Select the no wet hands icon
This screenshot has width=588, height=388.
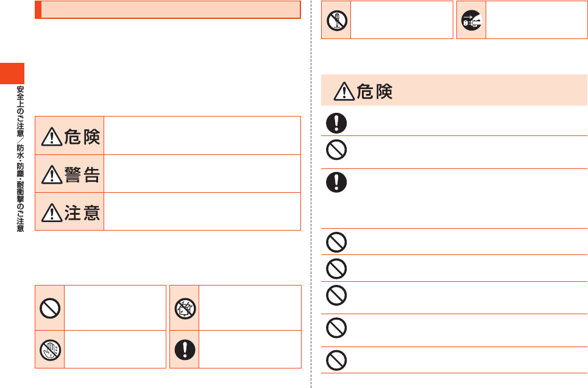(x=50, y=350)
